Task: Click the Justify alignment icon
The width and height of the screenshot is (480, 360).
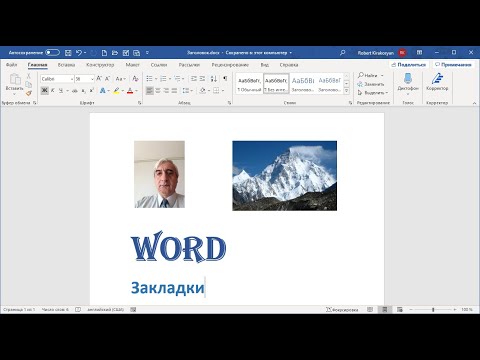Action: 174,90
